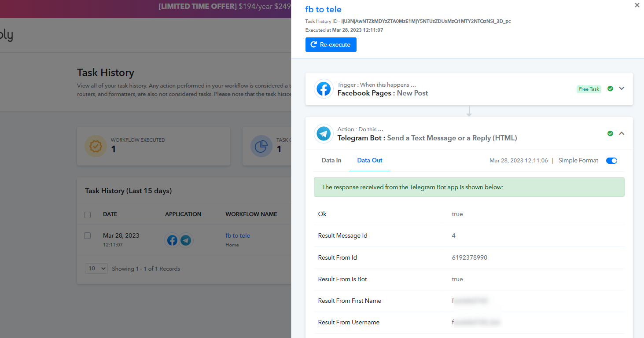Image resolution: width=644 pixels, height=338 pixels.
Task: Click the Telegram icon in the task history row
Action: (x=186, y=240)
